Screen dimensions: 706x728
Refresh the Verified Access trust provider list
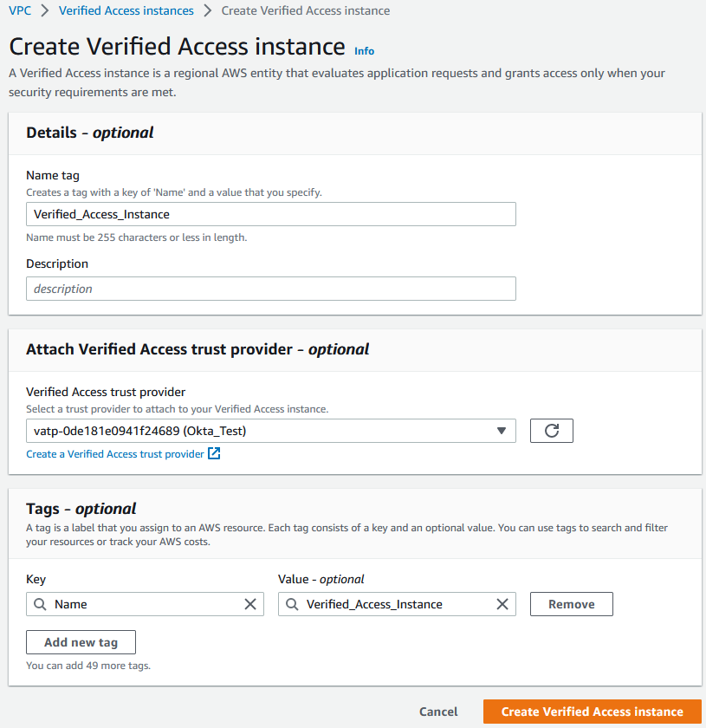[x=552, y=431]
